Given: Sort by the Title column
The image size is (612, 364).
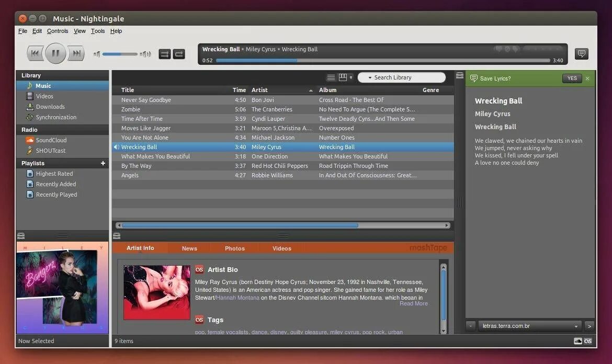Looking at the screenshot, I should 171,90.
